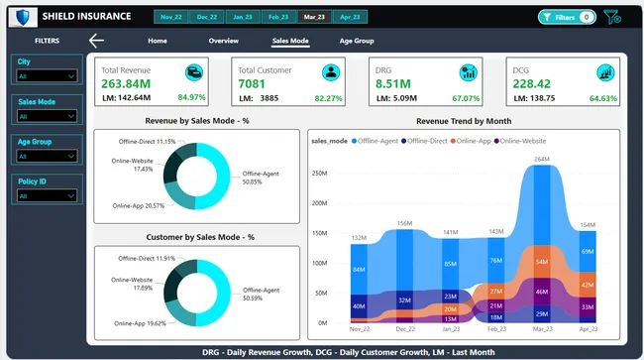Viewport: 644px width, 360px height.
Task: Click the Offline-Agent legend color dot
Action: point(354,141)
